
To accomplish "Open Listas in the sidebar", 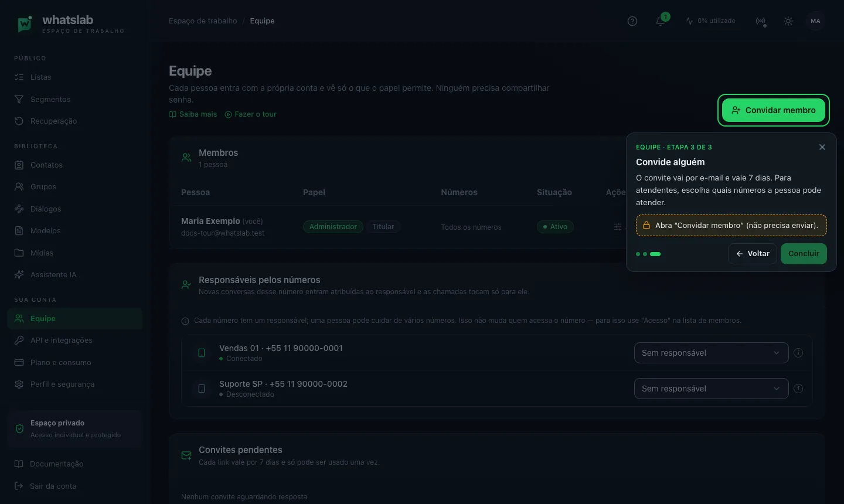I will click(74, 77).
